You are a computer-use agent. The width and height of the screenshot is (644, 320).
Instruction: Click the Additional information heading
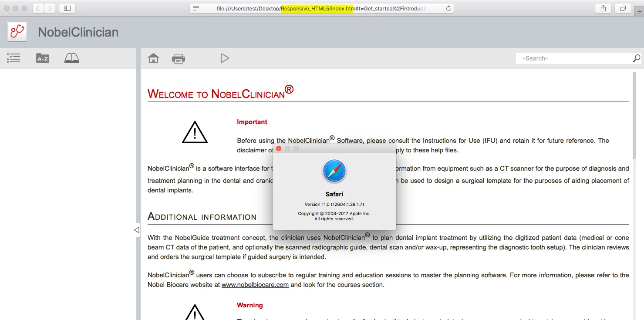click(x=202, y=216)
